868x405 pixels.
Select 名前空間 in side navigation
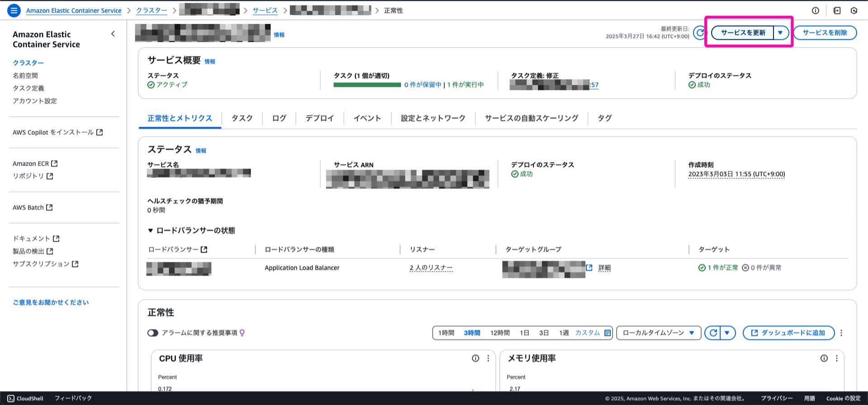(25, 76)
